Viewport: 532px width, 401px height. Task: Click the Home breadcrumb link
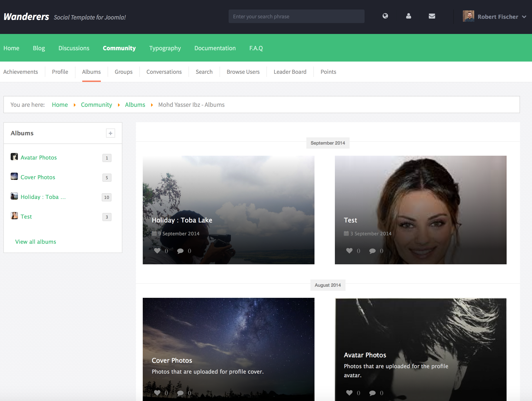pos(60,105)
